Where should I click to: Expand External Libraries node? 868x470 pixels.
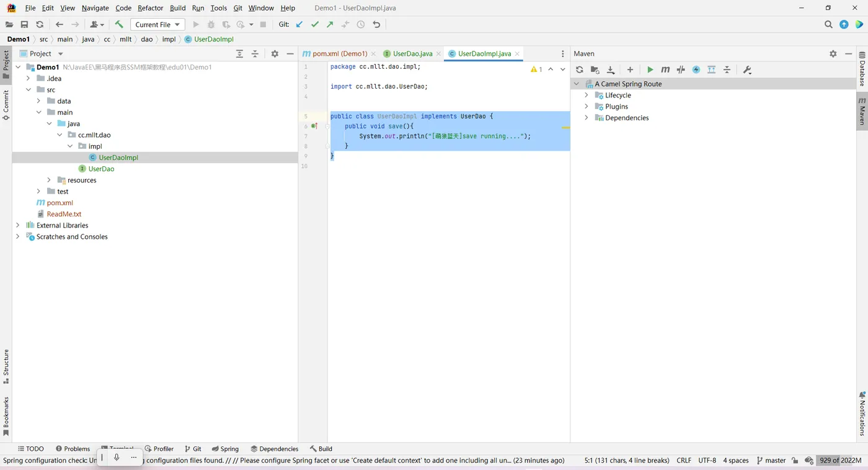click(18, 225)
